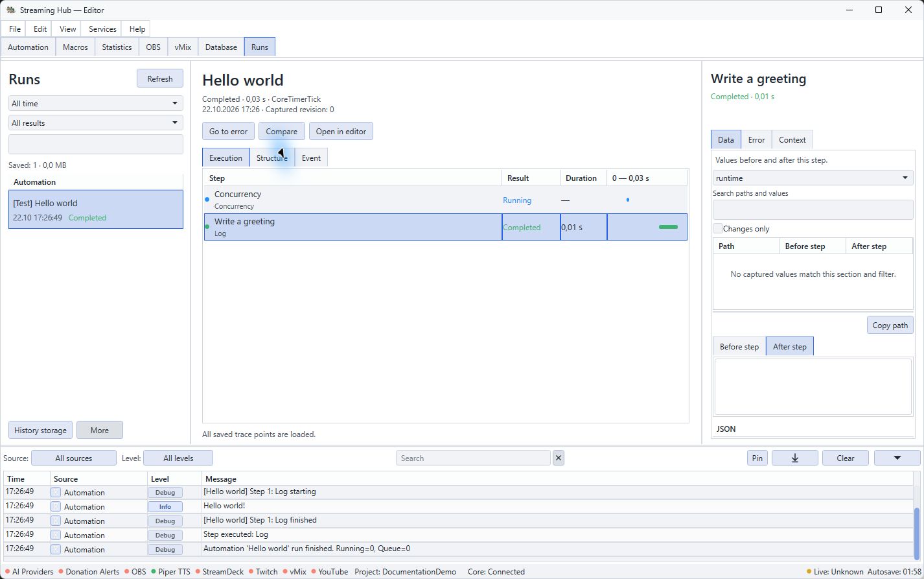Image resolution: width=924 pixels, height=579 pixels.
Task: Open the All levels filter
Action: 178,458
